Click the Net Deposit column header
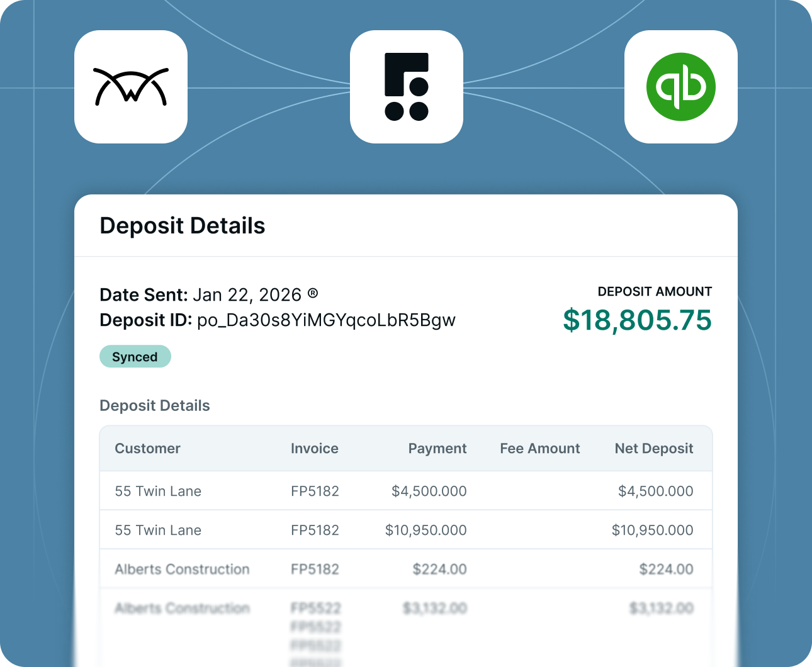The image size is (812, 667). click(x=654, y=449)
